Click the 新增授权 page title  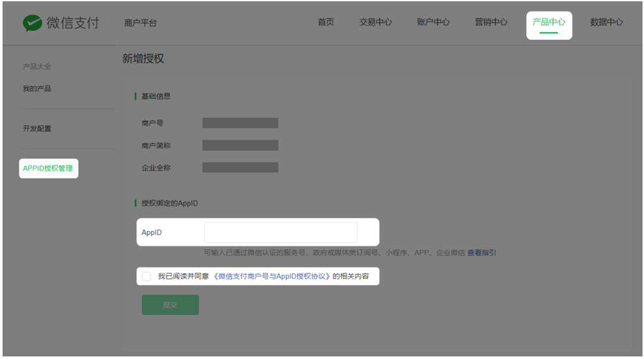pyautogui.click(x=143, y=59)
